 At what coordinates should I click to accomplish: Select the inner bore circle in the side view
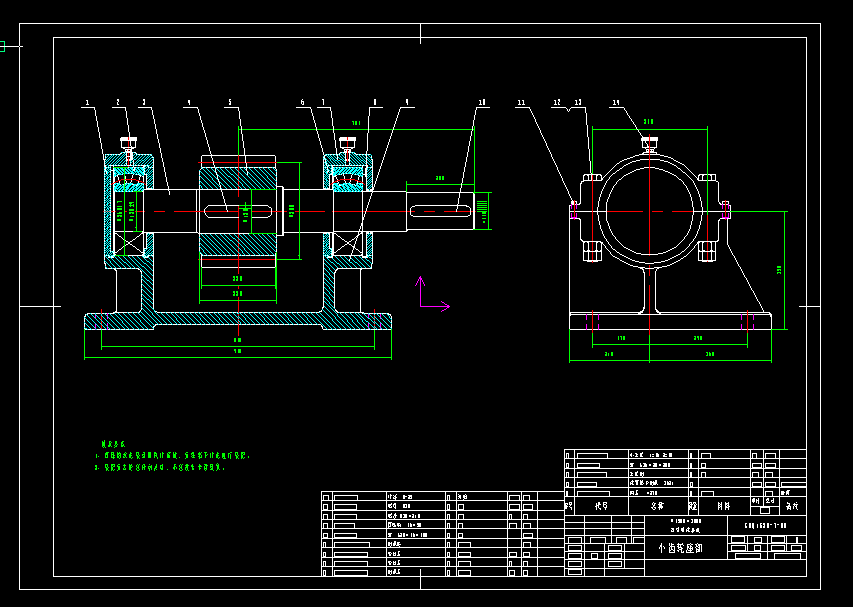coord(650,211)
